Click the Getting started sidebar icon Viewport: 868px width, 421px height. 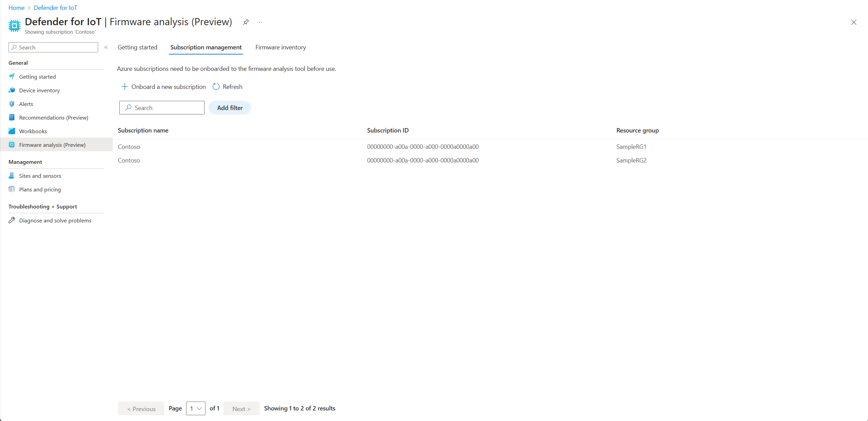[x=12, y=77]
